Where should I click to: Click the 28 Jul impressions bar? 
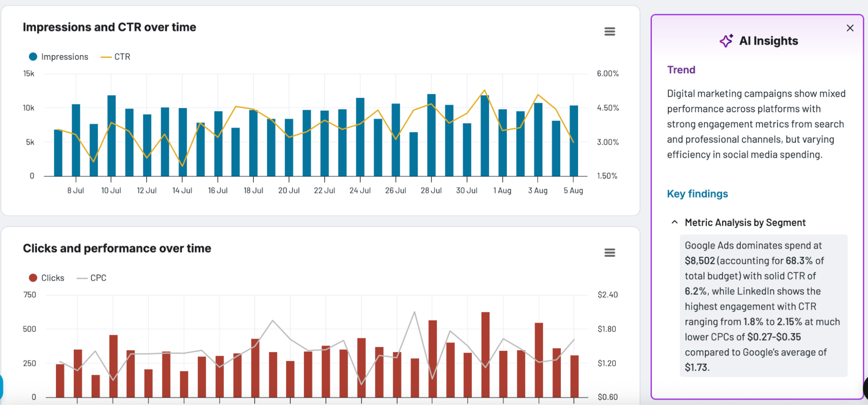431,135
